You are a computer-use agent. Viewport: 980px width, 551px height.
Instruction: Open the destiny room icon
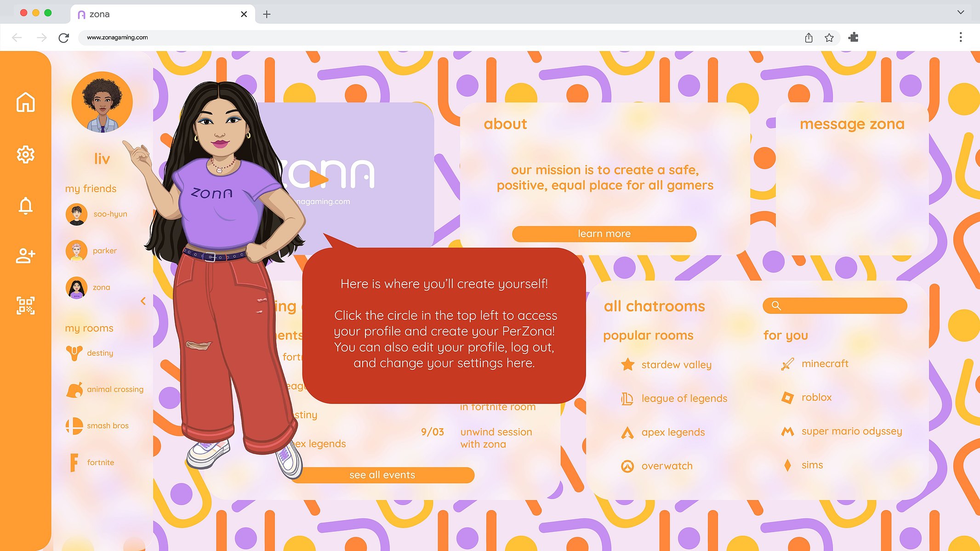74,353
